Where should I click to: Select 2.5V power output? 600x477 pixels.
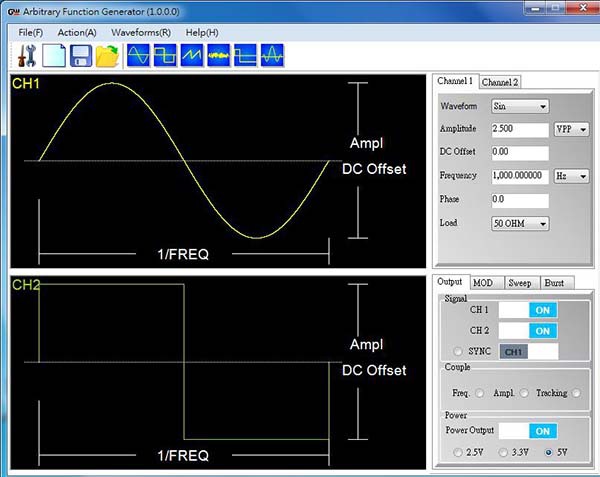pyautogui.click(x=458, y=453)
